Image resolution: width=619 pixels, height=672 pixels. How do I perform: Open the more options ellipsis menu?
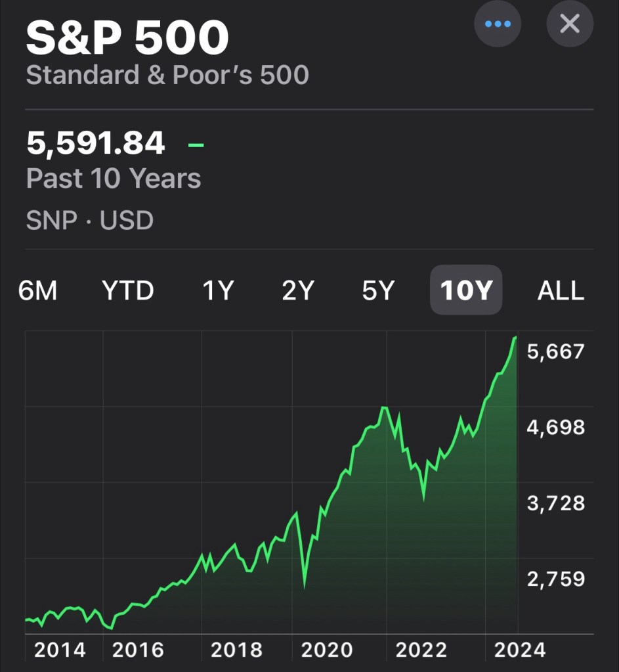[497, 24]
